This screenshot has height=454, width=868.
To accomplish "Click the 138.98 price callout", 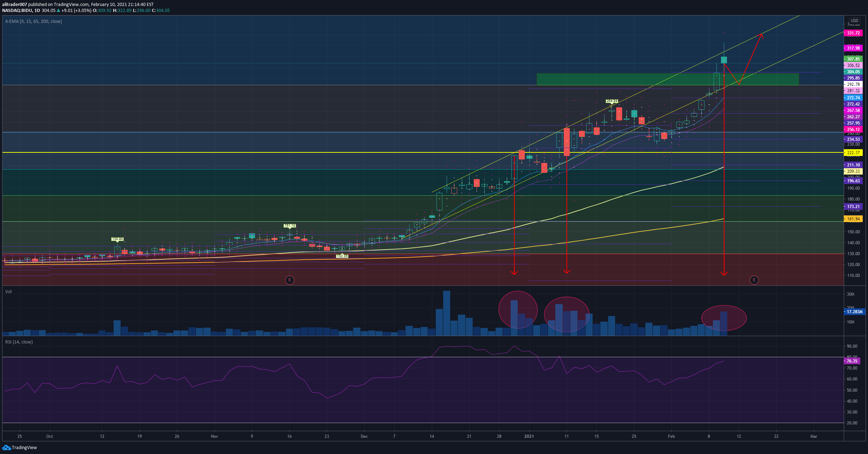I will tap(117, 239).
